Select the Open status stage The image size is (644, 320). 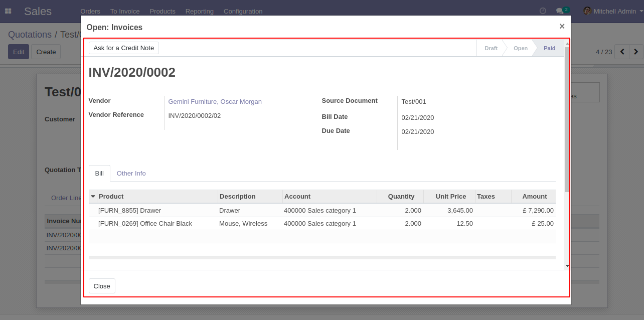click(520, 48)
